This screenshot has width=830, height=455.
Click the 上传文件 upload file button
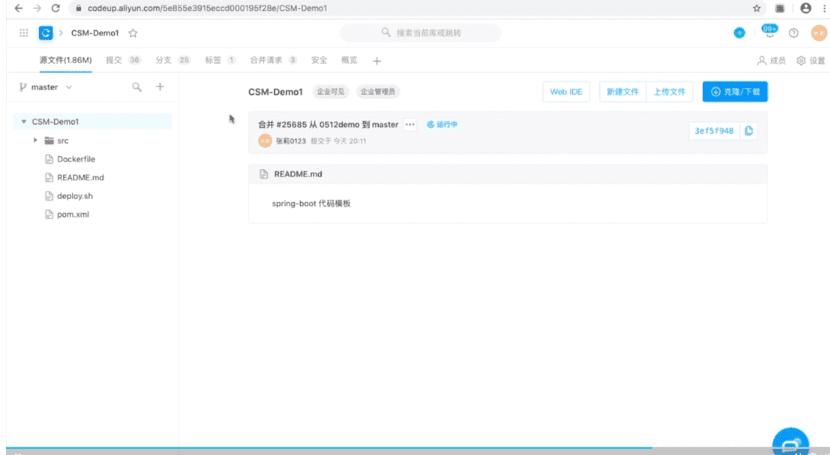[x=669, y=92]
